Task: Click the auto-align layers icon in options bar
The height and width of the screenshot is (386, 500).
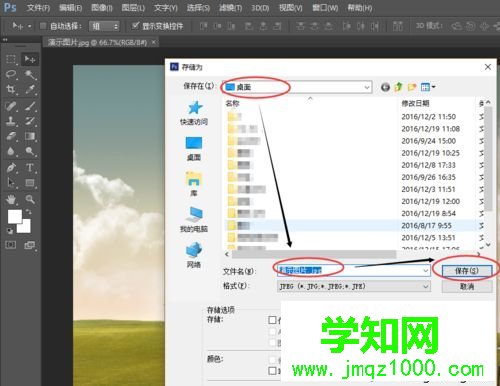Action: point(397,26)
